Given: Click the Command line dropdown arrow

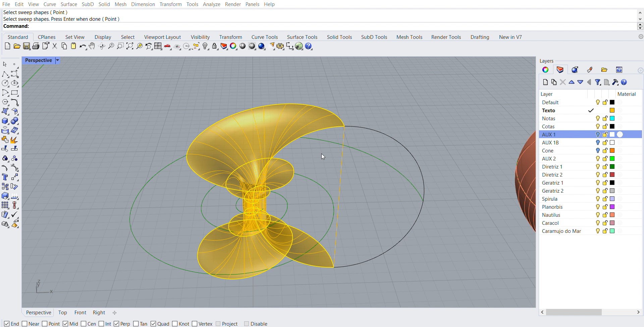Looking at the screenshot, I should (640, 28).
